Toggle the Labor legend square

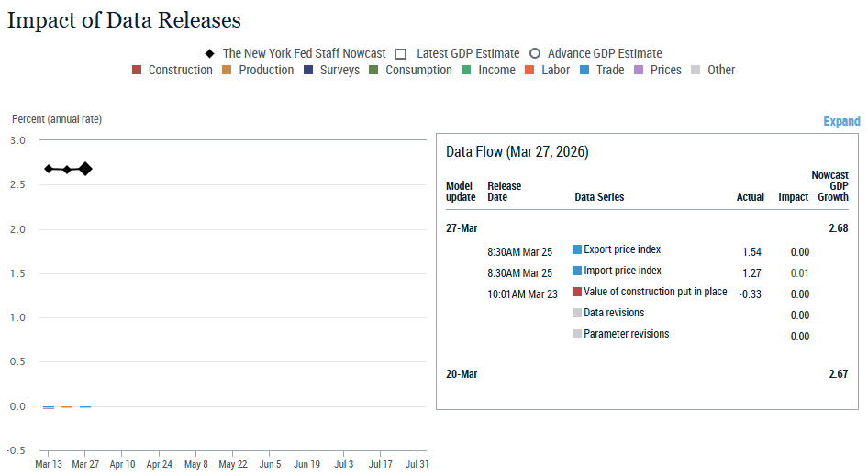530,71
